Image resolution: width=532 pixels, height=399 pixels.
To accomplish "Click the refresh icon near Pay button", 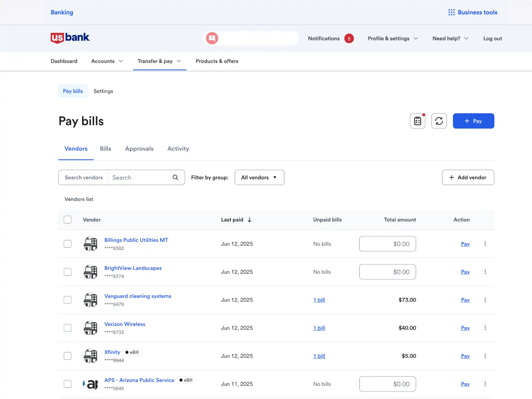I will tap(439, 121).
